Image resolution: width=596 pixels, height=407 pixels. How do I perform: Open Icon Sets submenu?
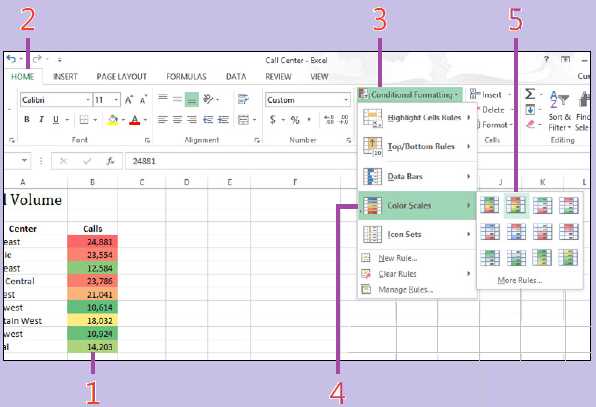tap(417, 234)
